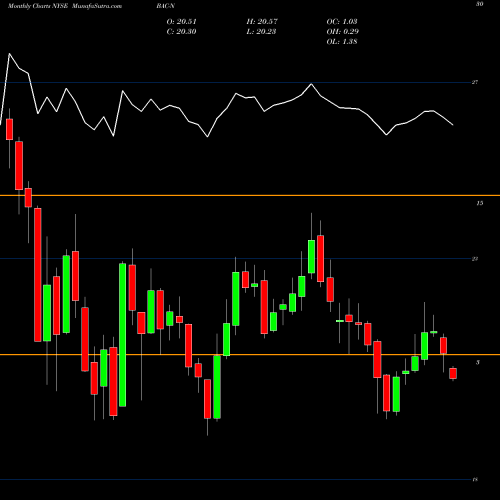This screenshot has width=500, height=500.
Task: Click the '5' label near lower orange line
Action: (478, 362)
